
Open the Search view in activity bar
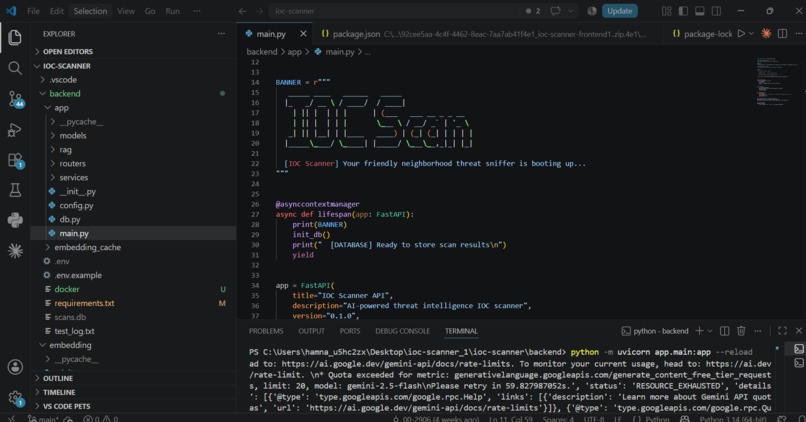click(x=15, y=68)
